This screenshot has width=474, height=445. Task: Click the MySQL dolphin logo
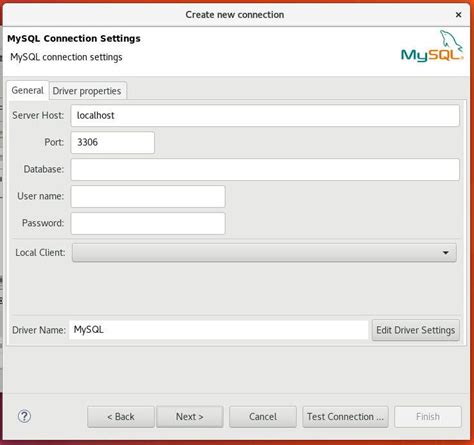pos(432,46)
